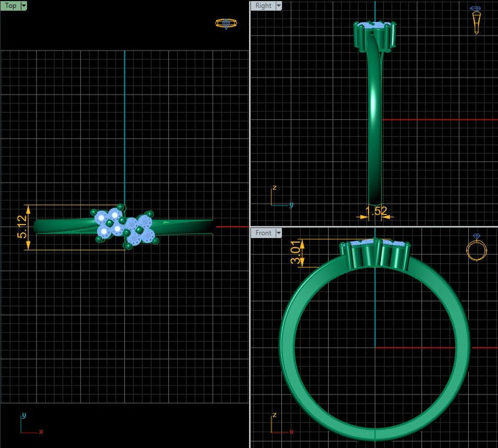
Task: Activate the Top viewport title label
Action: 11,6
